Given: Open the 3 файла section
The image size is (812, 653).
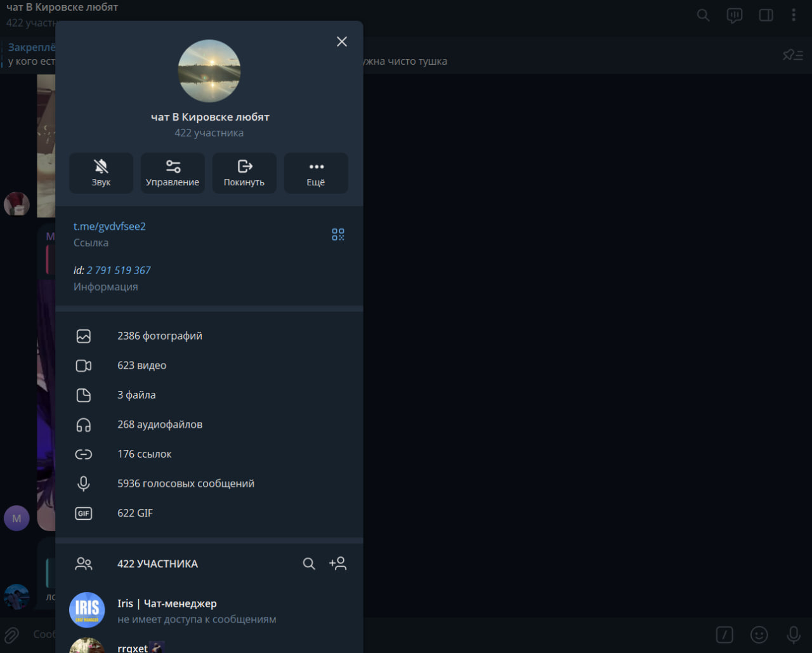Looking at the screenshot, I should (209, 395).
